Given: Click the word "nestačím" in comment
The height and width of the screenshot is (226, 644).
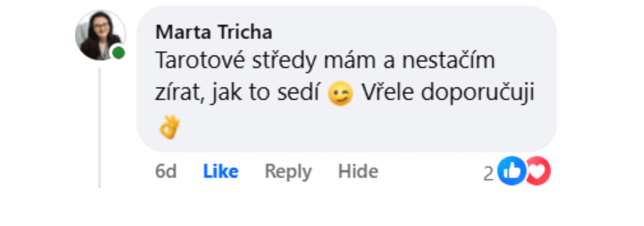Looking at the screenshot, I should coord(448,61).
